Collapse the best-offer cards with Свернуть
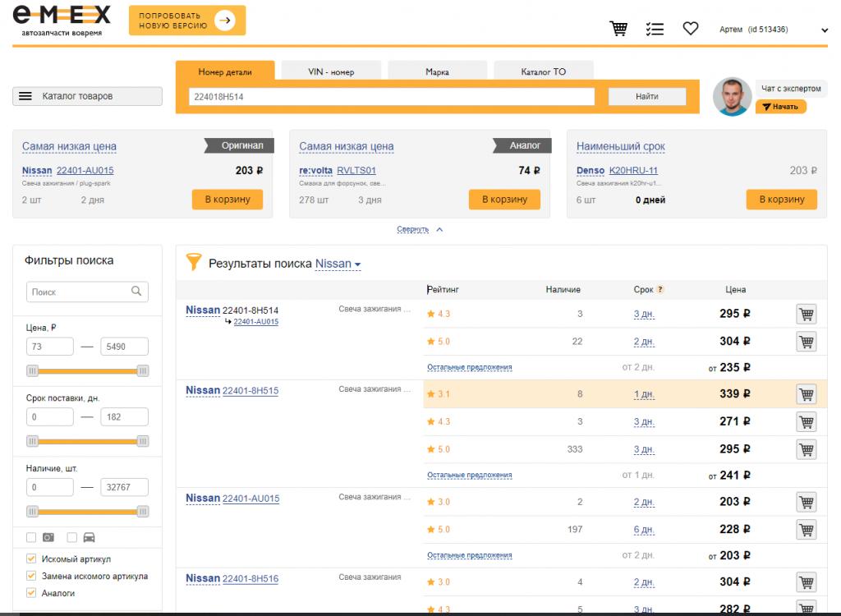The height and width of the screenshot is (616, 841). pyautogui.click(x=420, y=229)
